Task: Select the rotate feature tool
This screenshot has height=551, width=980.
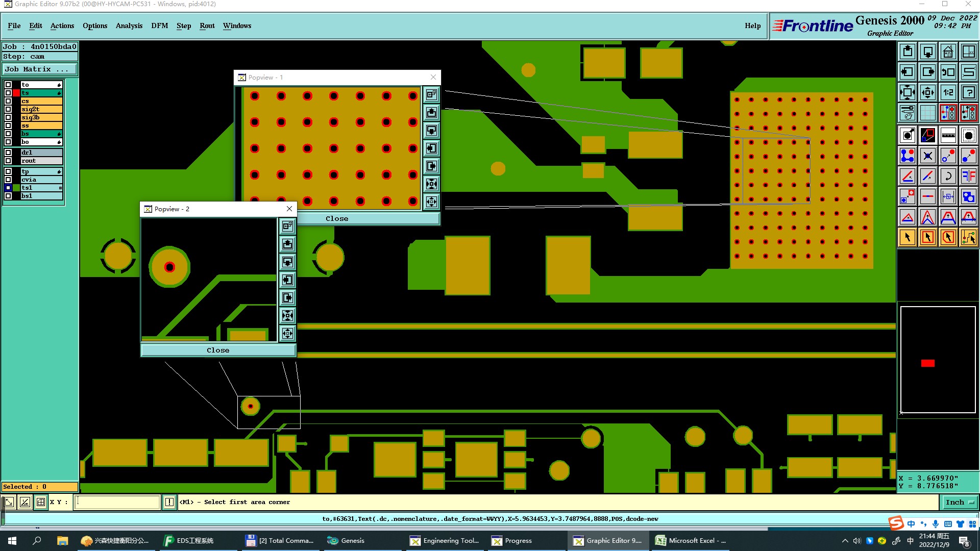Action: click(948, 176)
